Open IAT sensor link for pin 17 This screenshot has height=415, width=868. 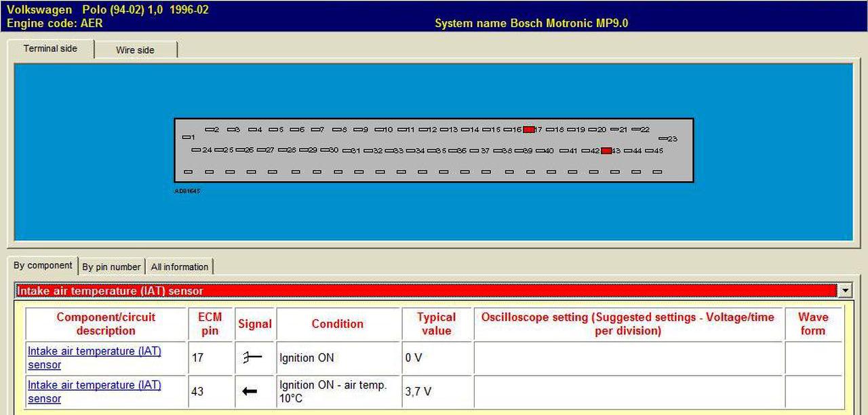click(x=94, y=358)
